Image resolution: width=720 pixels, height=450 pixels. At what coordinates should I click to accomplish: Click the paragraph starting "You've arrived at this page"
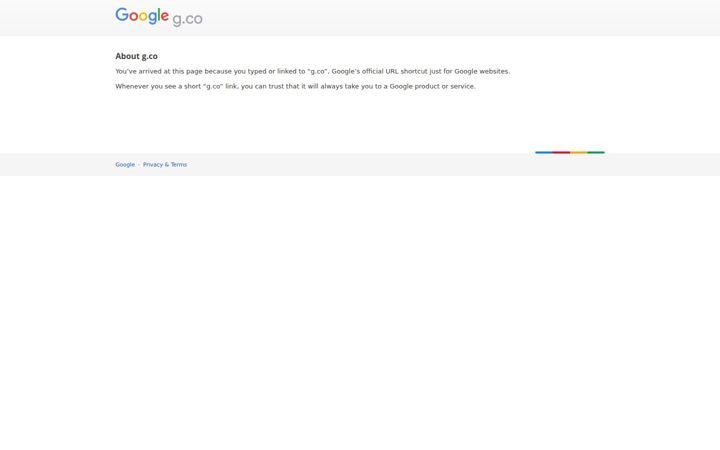click(x=313, y=71)
